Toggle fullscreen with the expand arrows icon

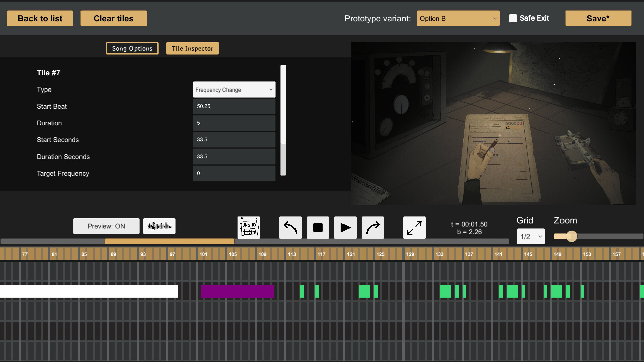pyautogui.click(x=414, y=227)
